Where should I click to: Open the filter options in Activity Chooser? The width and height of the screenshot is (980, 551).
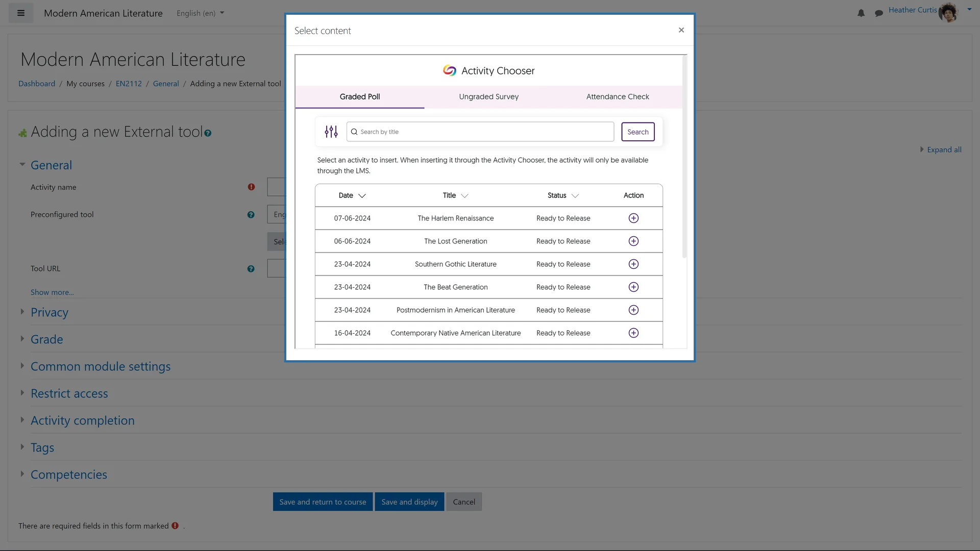coord(331,132)
